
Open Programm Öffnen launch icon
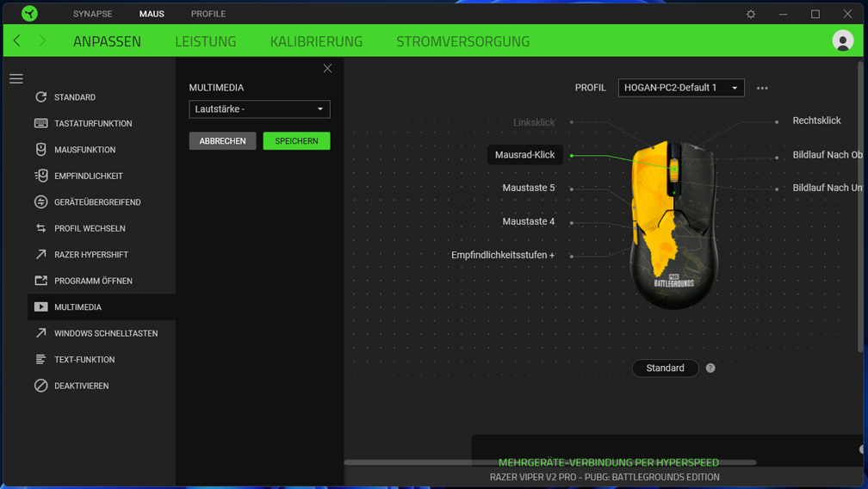pos(41,281)
